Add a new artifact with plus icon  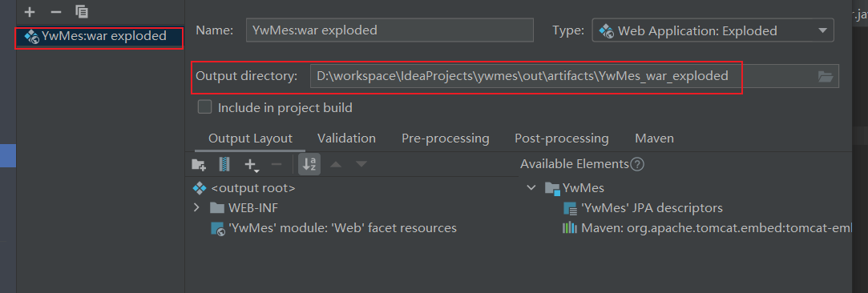tap(30, 12)
